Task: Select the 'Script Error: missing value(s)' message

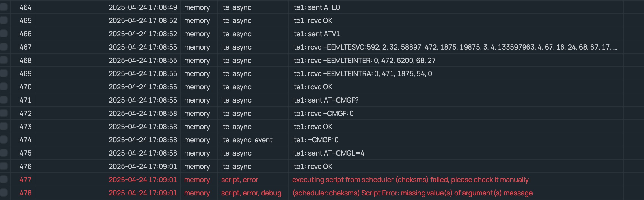Action: click(x=412, y=193)
